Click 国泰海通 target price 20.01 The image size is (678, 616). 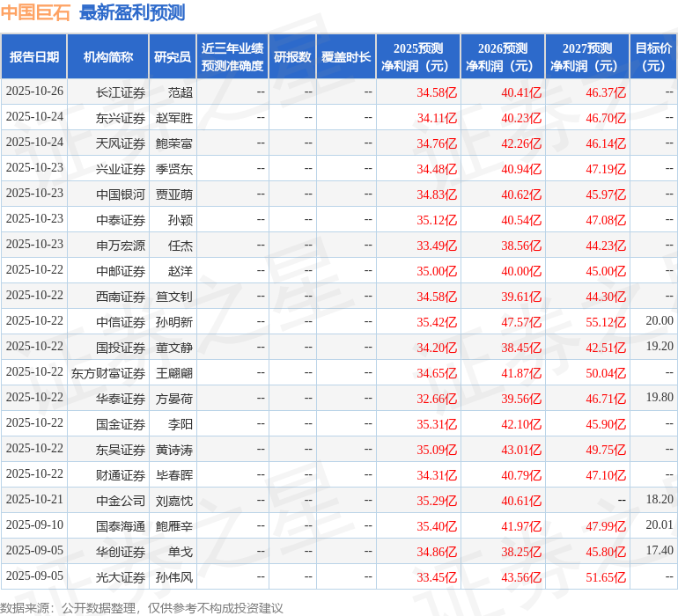tap(658, 525)
